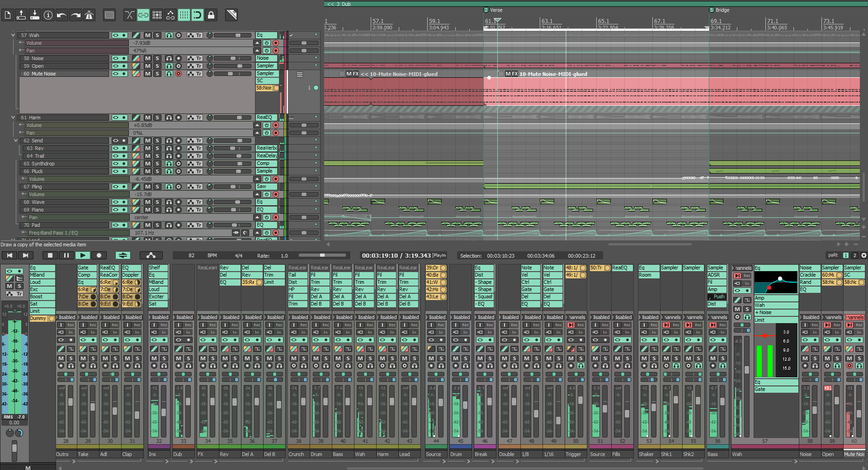Viewport: 868px width, 470px height.
Task: Solo the 58 Noise track
Action: (x=157, y=58)
